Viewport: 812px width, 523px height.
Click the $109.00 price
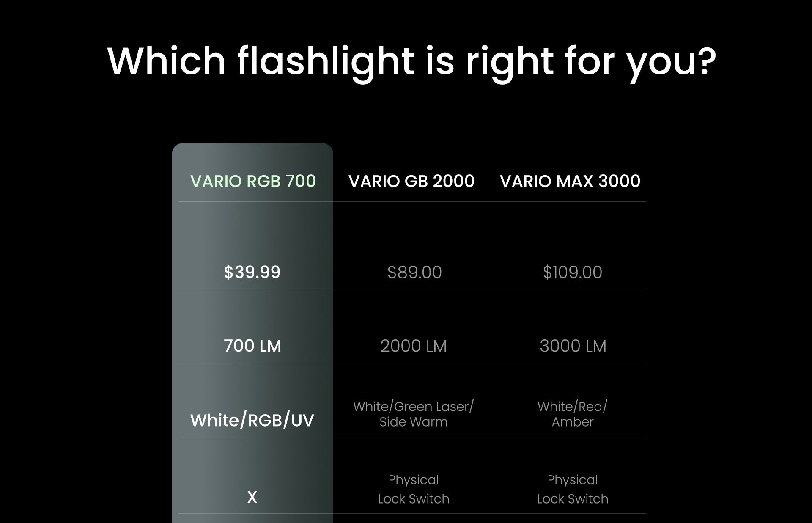coord(572,272)
